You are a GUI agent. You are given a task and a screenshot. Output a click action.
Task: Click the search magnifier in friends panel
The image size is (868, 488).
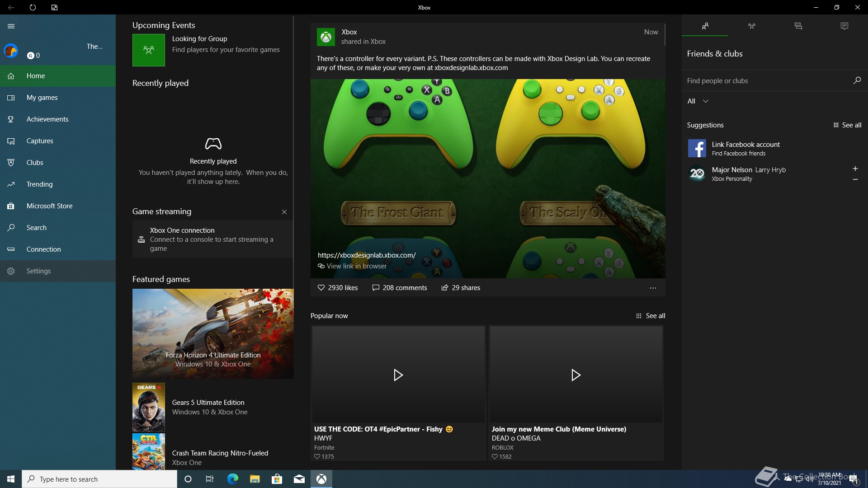pyautogui.click(x=857, y=80)
